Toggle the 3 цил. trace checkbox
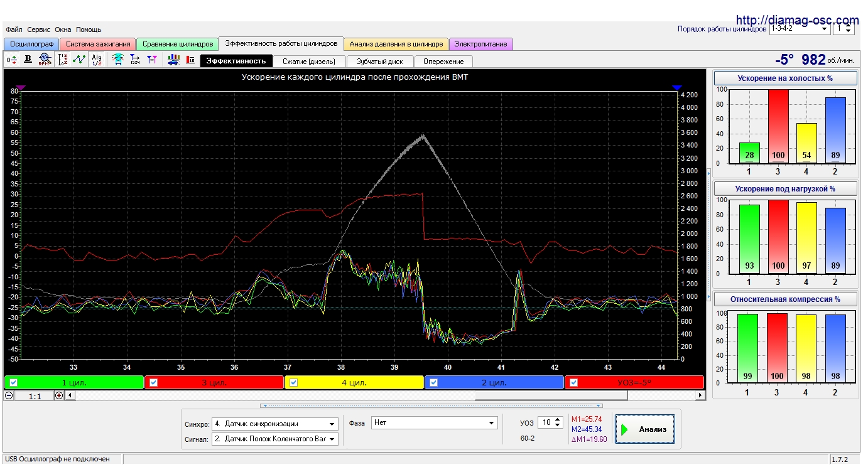 pyautogui.click(x=153, y=382)
